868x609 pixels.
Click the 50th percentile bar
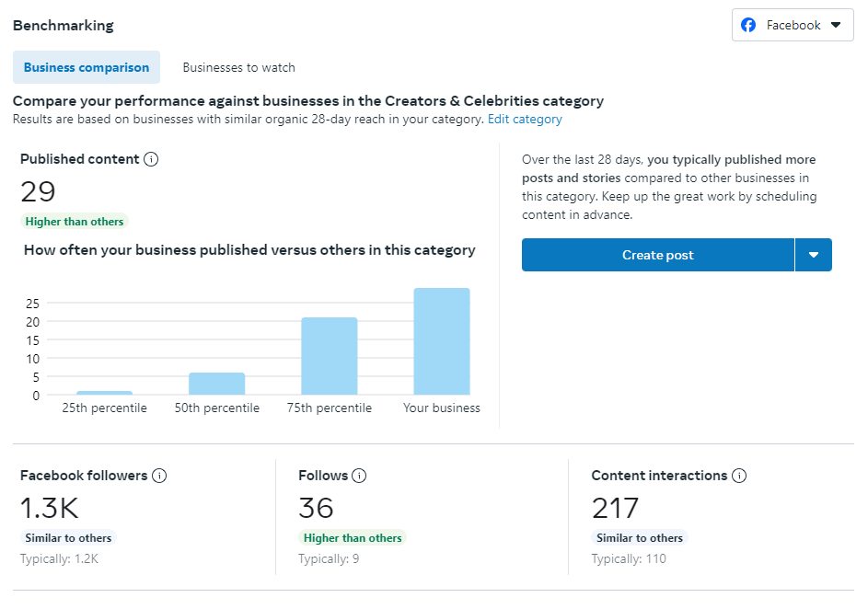coord(217,384)
